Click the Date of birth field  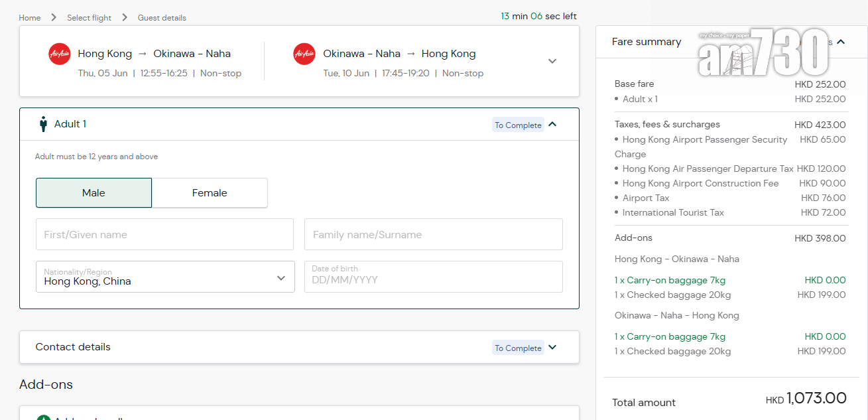[x=433, y=277]
